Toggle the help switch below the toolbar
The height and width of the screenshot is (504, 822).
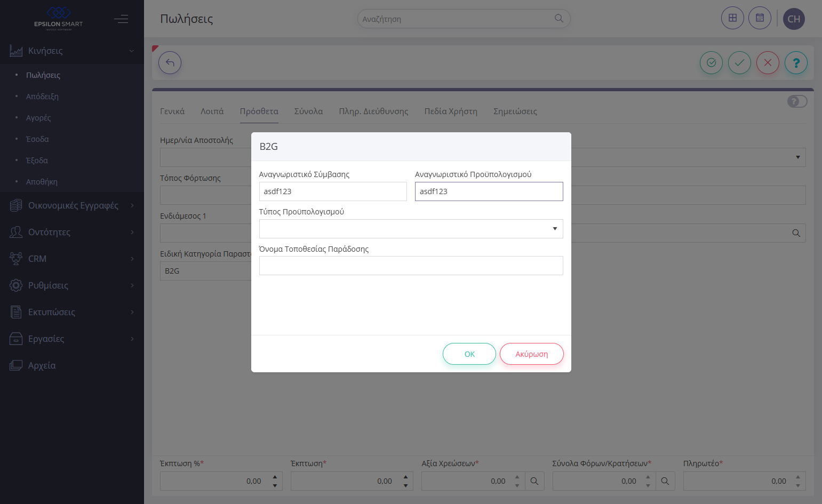(797, 101)
